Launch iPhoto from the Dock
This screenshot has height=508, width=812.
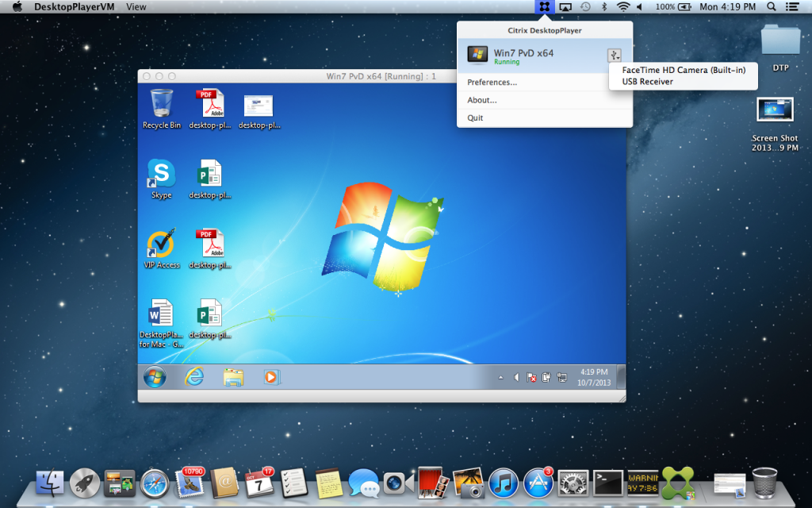pyautogui.click(x=468, y=483)
